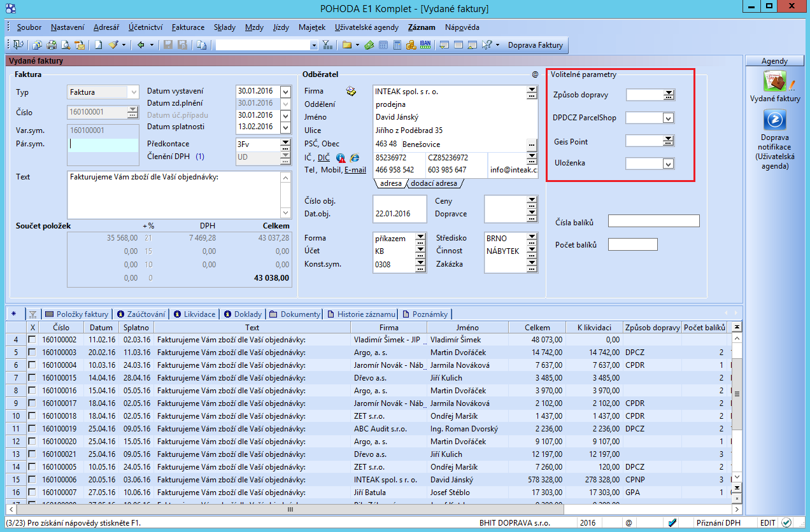Expand the DPDCZ ParcelShop dropdown
This screenshot has height=532, width=810.
click(x=668, y=118)
